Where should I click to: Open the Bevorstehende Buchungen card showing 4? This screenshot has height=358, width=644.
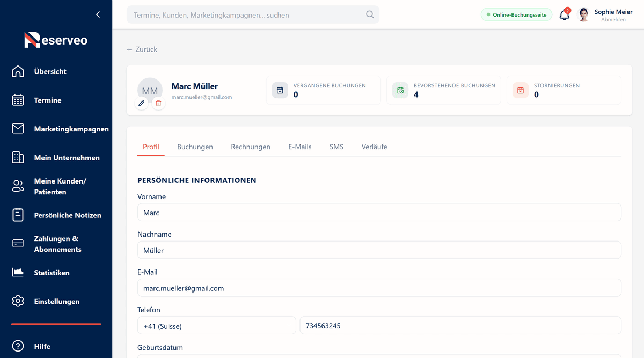443,90
